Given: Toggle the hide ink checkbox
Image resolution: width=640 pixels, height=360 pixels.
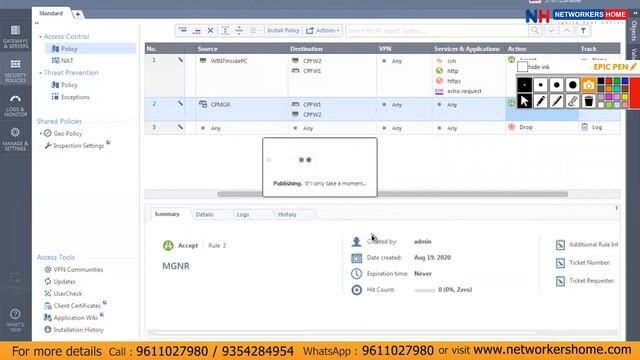Looking at the screenshot, I should [522, 67].
